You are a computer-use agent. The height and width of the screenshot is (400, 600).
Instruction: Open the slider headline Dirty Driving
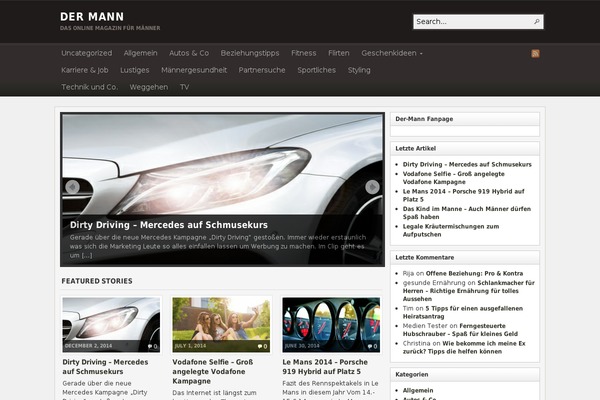point(169,225)
